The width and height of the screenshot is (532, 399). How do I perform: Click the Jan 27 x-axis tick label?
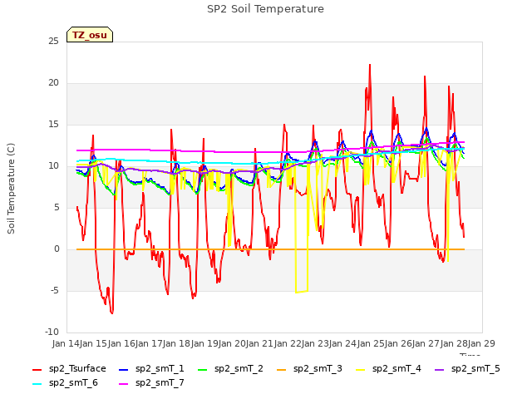pyautogui.click(x=426, y=343)
